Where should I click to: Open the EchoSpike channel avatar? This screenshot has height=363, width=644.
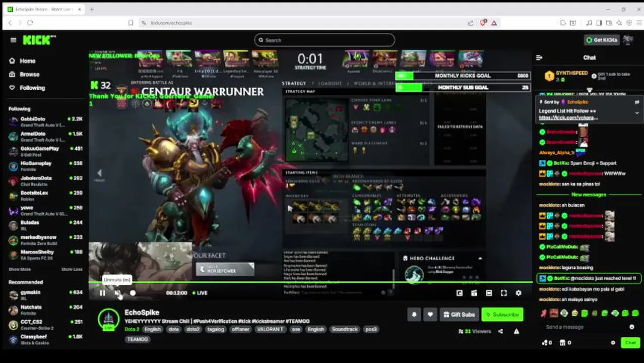(108, 319)
